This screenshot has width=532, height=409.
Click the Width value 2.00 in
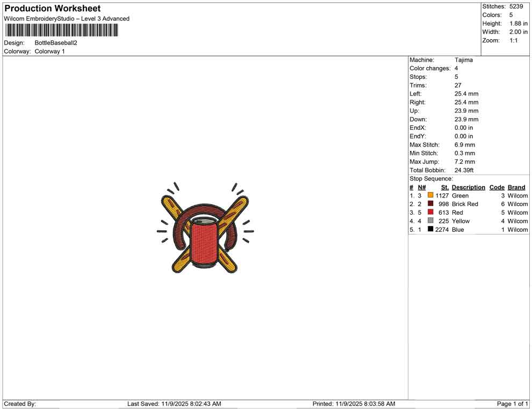pos(519,32)
